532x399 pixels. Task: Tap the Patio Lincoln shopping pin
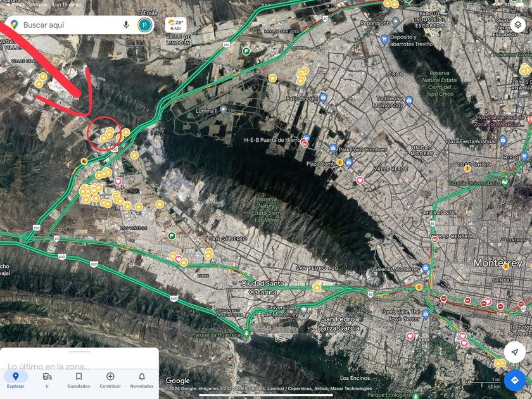(x=323, y=98)
